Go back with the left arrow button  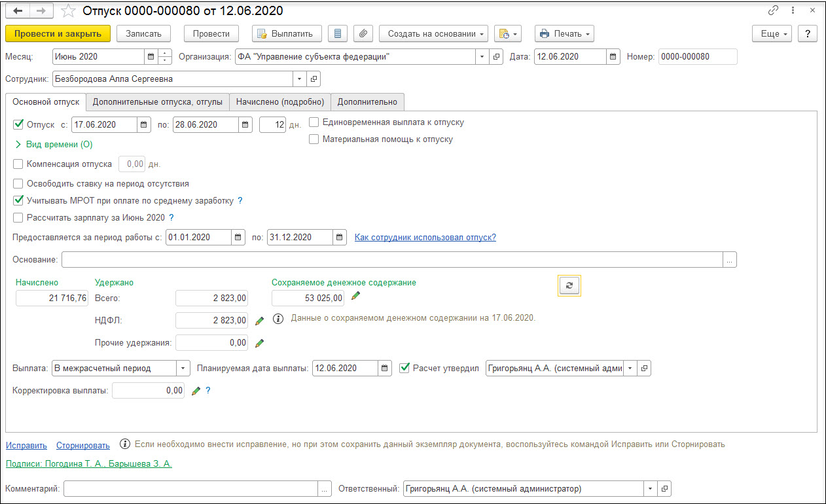[x=17, y=11]
